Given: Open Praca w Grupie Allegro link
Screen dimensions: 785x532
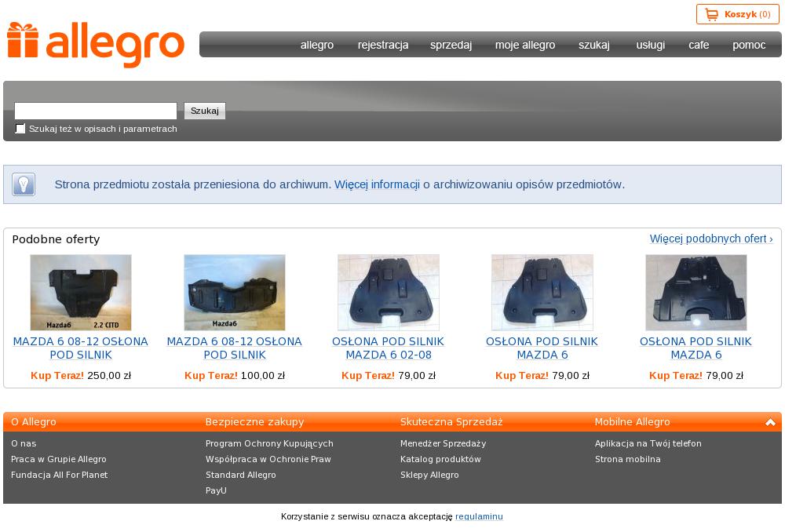Looking at the screenshot, I should tap(59, 459).
